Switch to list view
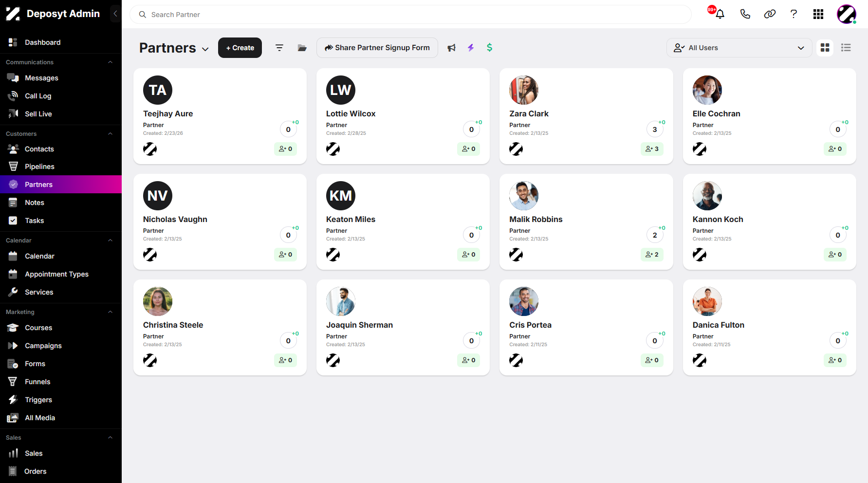868x483 pixels. click(846, 48)
